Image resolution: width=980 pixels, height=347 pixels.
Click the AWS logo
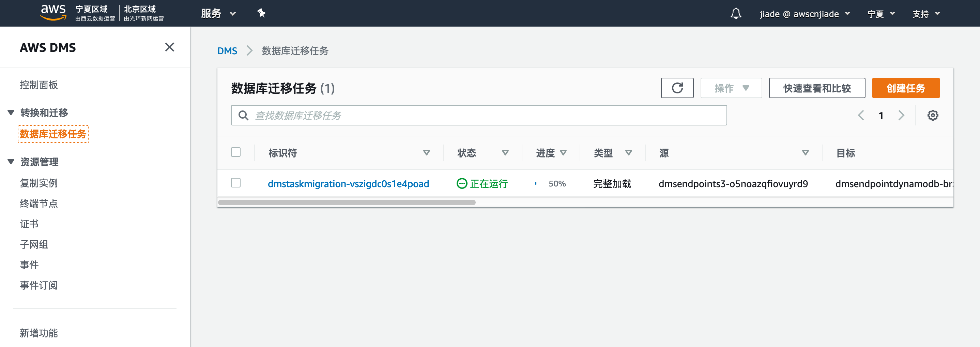click(53, 12)
